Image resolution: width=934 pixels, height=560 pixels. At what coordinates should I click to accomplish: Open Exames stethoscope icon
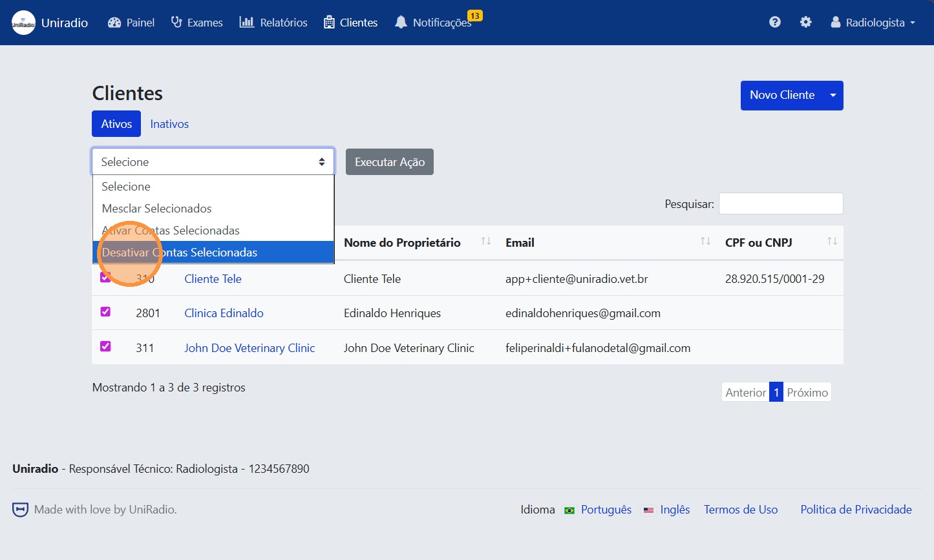click(x=176, y=23)
